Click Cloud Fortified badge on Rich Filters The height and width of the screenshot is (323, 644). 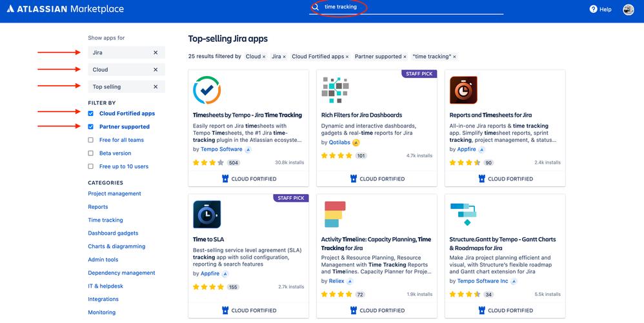pyautogui.click(x=377, y=179)
